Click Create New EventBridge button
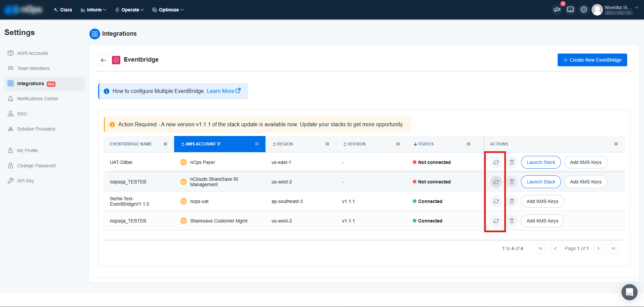644x307 pixels. coord(592,60)
